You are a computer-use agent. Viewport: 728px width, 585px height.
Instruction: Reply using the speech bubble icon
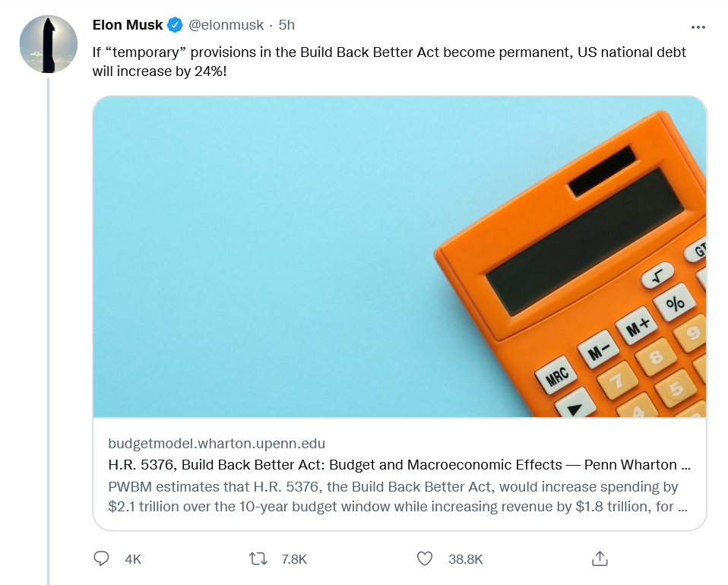102,559
